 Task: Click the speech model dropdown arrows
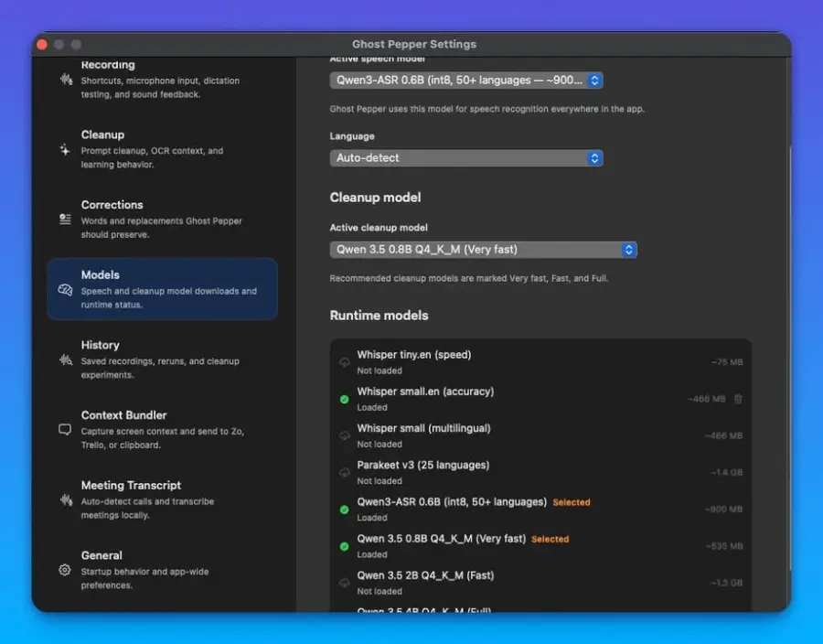(x=594, y=80)
